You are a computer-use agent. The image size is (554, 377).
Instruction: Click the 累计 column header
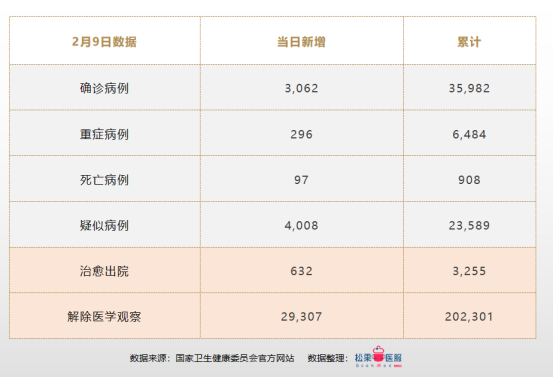[x=469, y=42]
